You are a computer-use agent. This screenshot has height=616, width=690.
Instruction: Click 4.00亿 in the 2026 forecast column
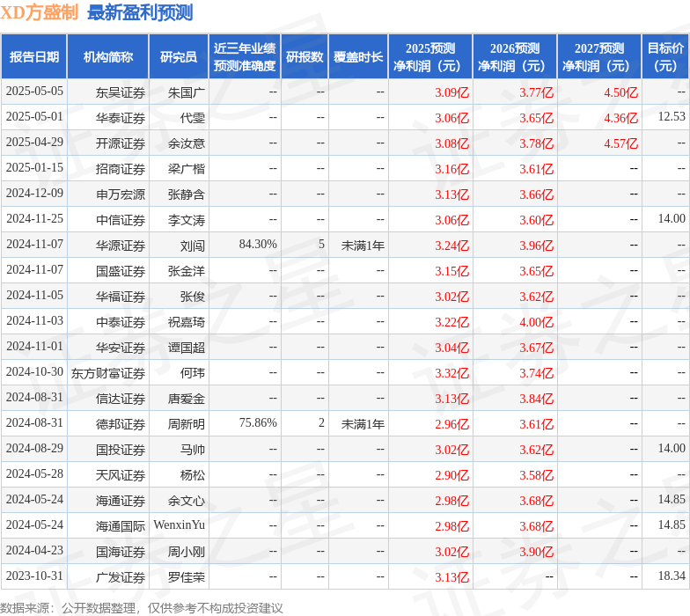pos(537,322)
